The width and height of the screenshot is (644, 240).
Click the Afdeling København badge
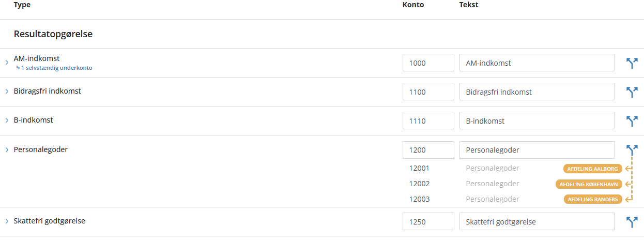tap(589, 184)
